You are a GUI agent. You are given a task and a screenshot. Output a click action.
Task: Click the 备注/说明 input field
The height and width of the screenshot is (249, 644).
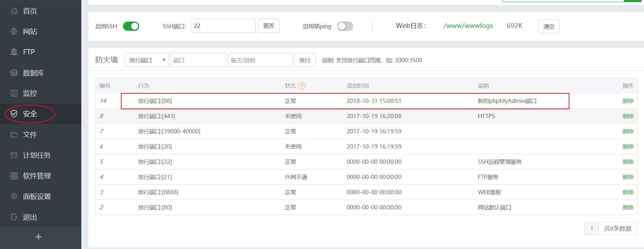[260, 60]
